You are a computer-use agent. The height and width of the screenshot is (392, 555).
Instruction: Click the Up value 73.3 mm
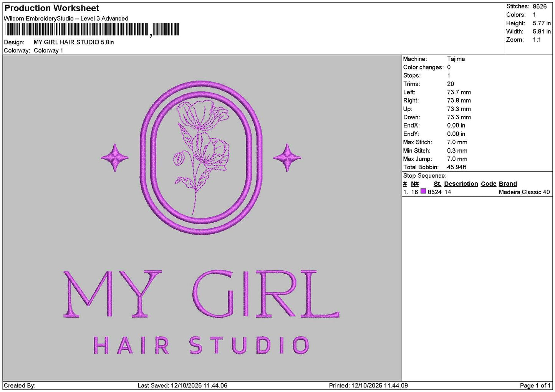click(459, 109)
